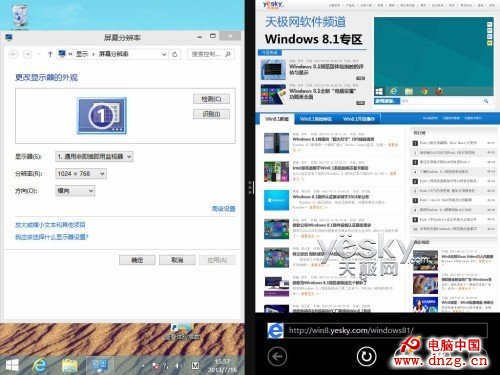This screenshot has height=375, width=500.
Task: Click the IME 'M' input indicator
Action: click(x=195, y=366)
